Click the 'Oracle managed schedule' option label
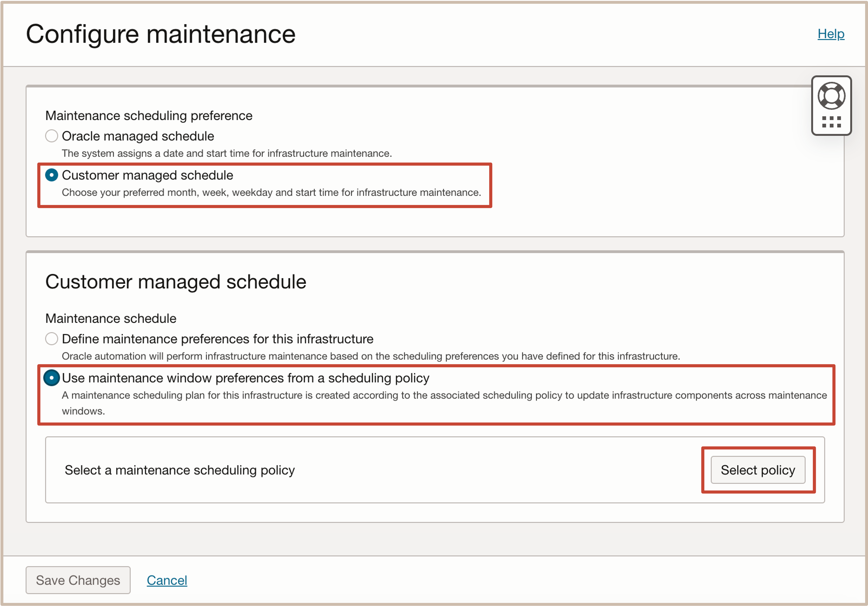This screenshot has height=606, width=868. click(x=138, y=136)
